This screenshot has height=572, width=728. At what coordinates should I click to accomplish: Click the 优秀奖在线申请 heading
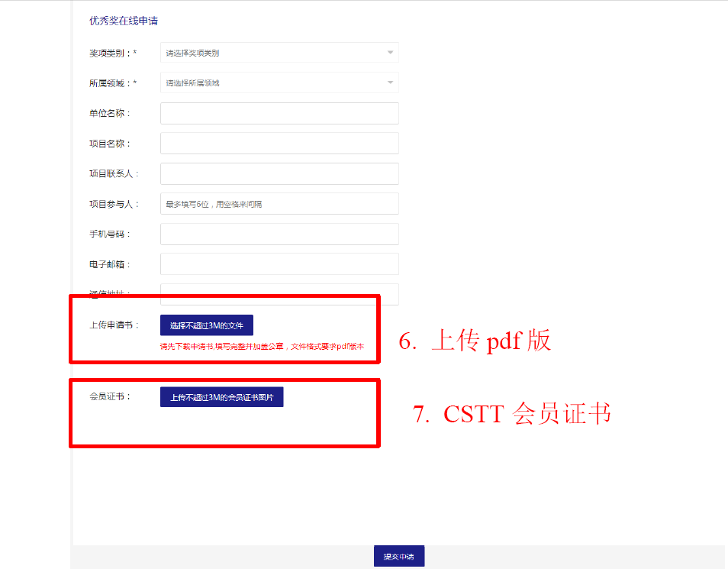coord(124,21)
